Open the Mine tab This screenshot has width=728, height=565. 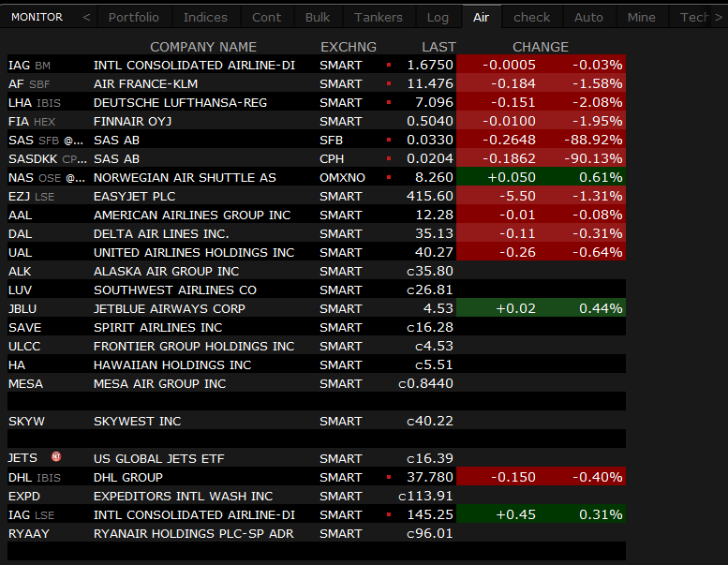tap(642, 17)
